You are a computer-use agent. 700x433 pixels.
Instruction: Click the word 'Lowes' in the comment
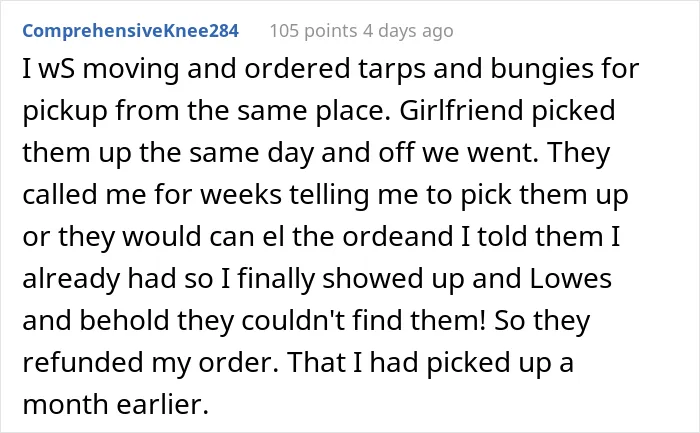click(x=571, y=279)
